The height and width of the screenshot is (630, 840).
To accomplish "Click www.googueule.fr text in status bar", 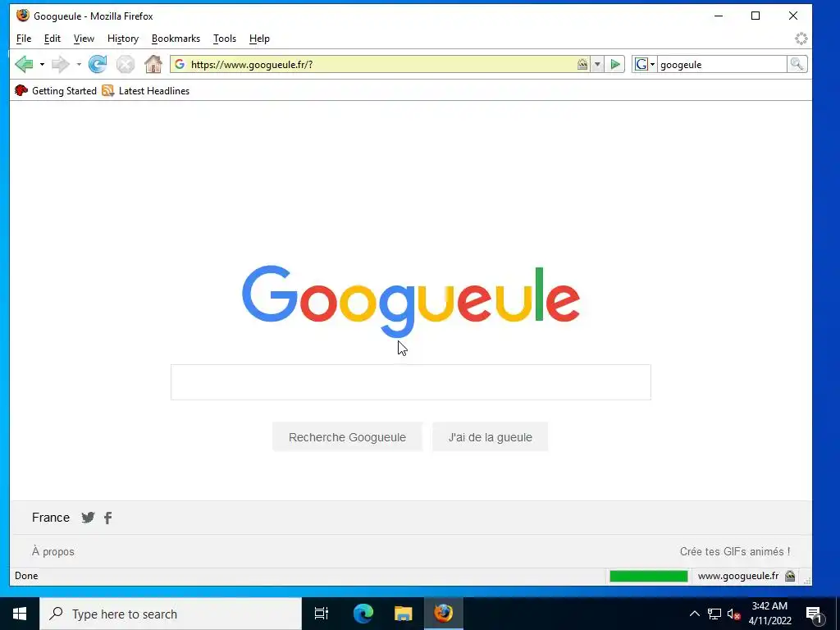I will [x=738, y=576].
